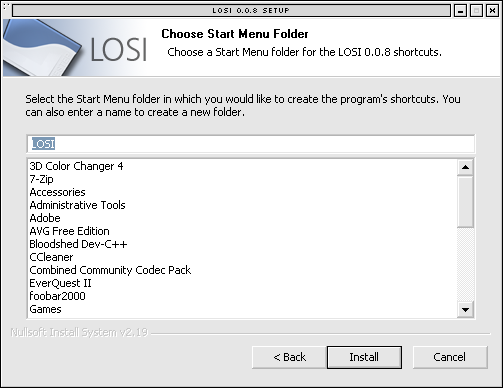The width and height of the screenshot is (503, 388).
Task: Click the folder list scrollbar thumb
Action: [x=465, y=202]
